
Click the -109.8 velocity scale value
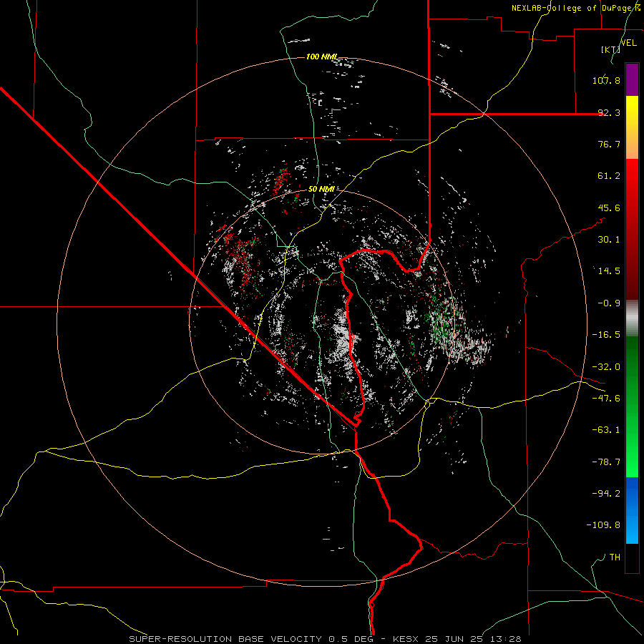click(x=603, y=525)
